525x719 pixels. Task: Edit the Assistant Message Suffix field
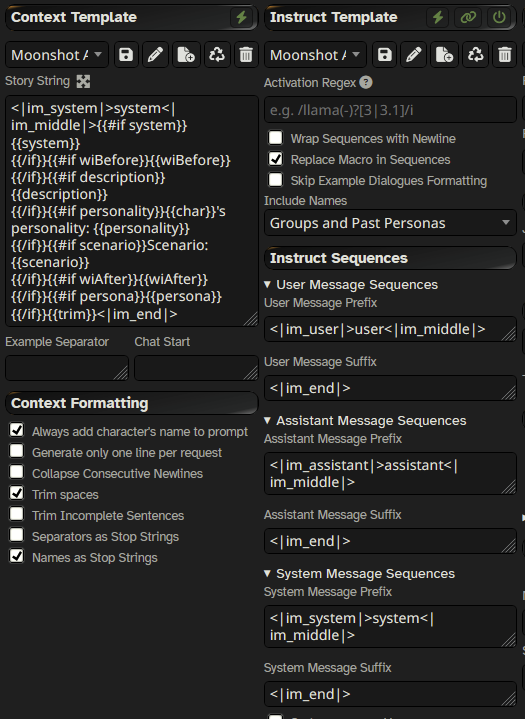(390, 541)
